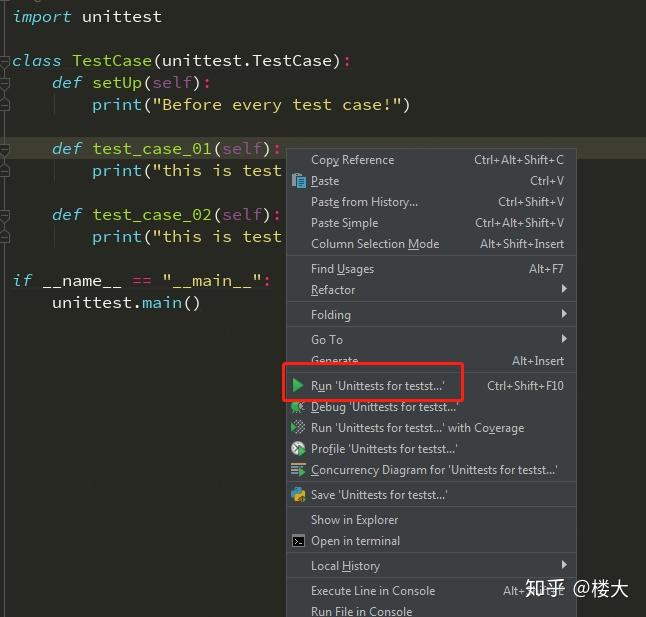Click the test_case_02 method name
The image size is (646, 617).
[152, 215]
